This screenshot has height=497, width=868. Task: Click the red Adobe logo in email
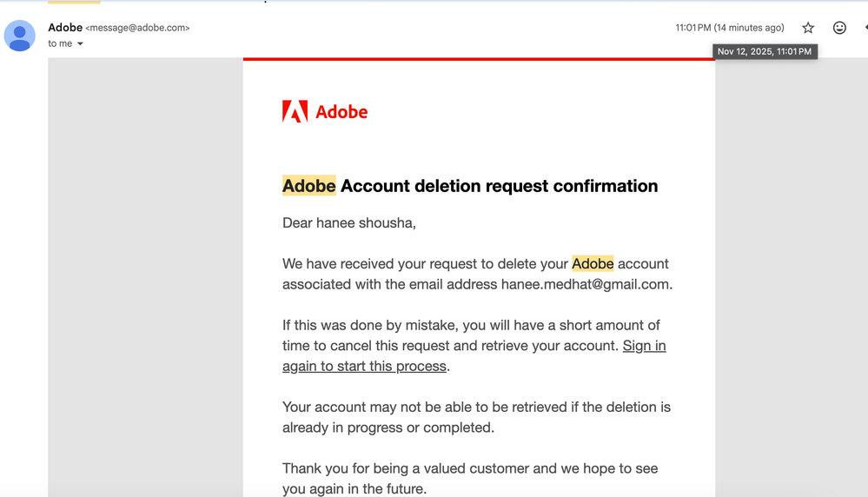(325, 112)
